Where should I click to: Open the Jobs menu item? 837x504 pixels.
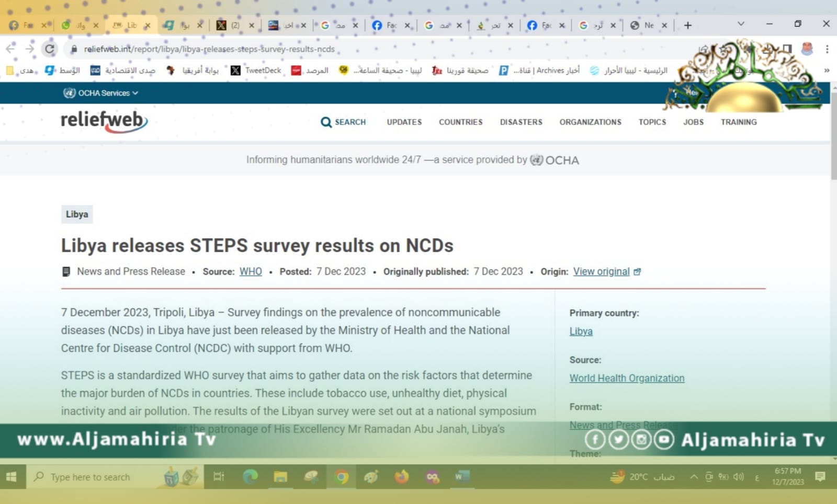tap(694, 122)
